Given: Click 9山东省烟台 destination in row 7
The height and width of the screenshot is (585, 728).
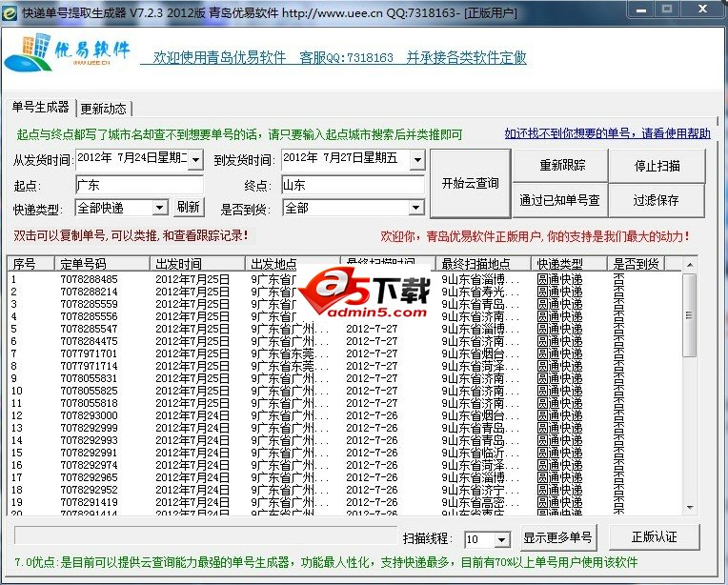Looking at the screenshot, I should (480, 353).
